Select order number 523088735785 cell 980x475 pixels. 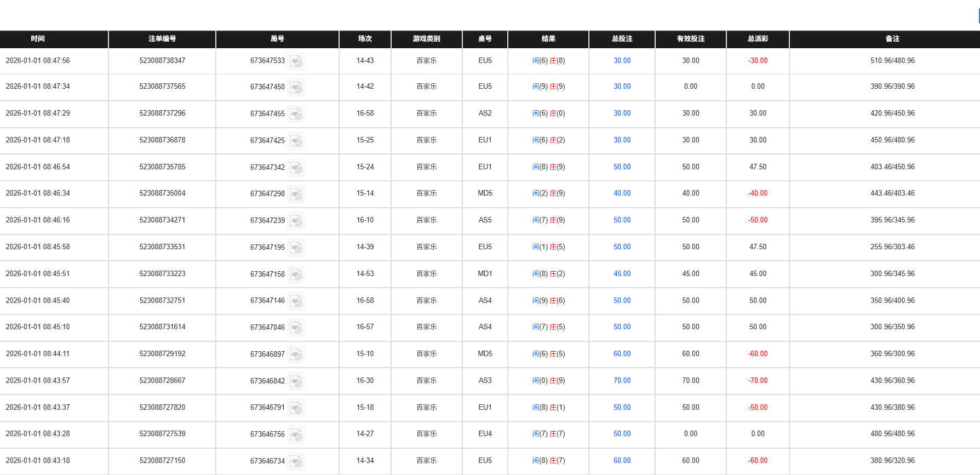(x=162, y=167)
